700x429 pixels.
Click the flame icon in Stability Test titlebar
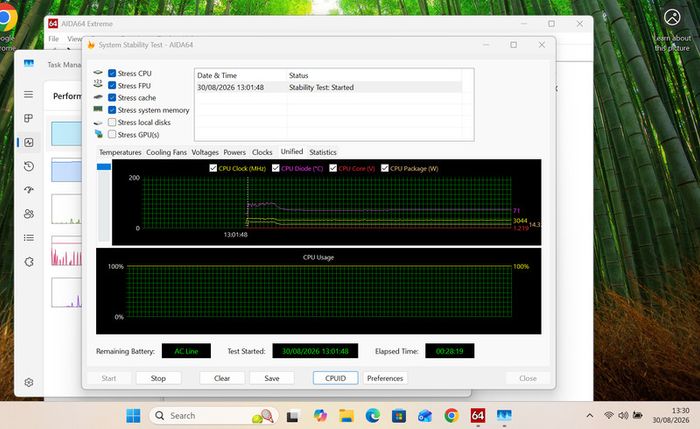click(91, 45)
